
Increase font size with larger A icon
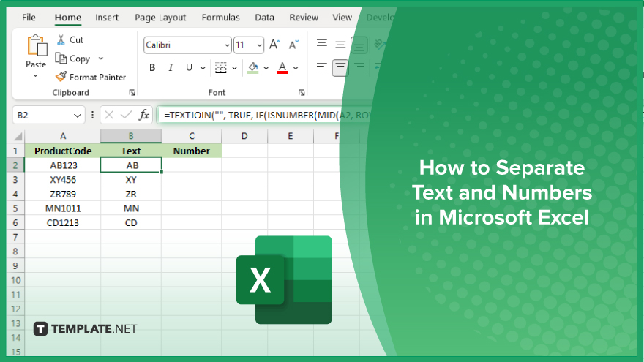[274, 45]
